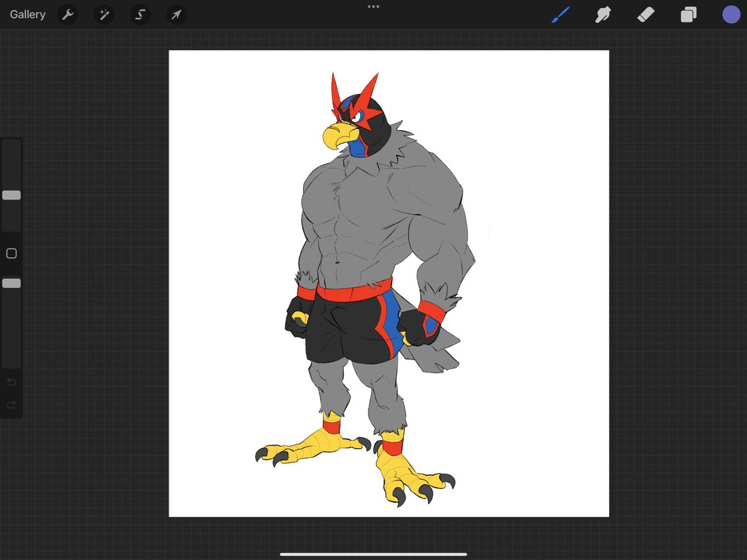The height and width of the screenshot is (560, 747).
Task: Open the Layers panel
Action: point(688,14)
